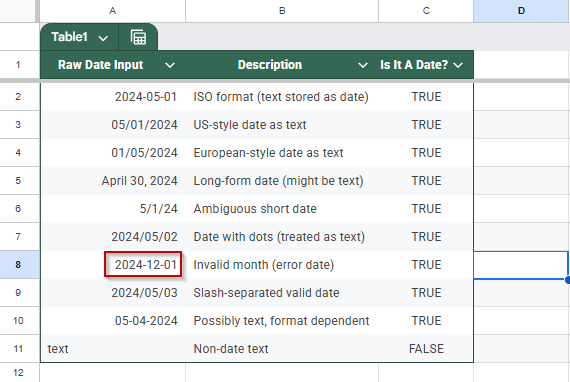Click the fill handle of cell D8

click(x=567, y=280)
